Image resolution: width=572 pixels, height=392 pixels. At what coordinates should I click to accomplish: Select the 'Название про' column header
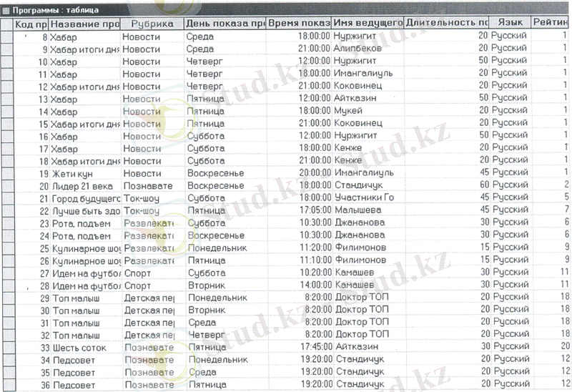click(x=84, y=24)
